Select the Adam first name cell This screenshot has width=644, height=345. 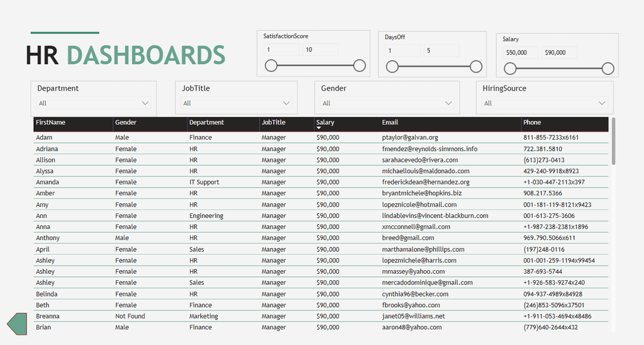(x=44, y=137)
